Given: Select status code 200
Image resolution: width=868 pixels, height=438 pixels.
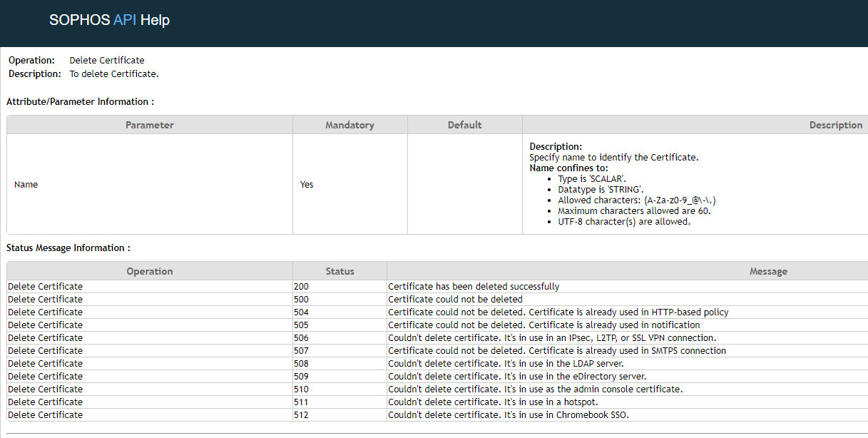Looking at the screenshot, I should [301, 287].
